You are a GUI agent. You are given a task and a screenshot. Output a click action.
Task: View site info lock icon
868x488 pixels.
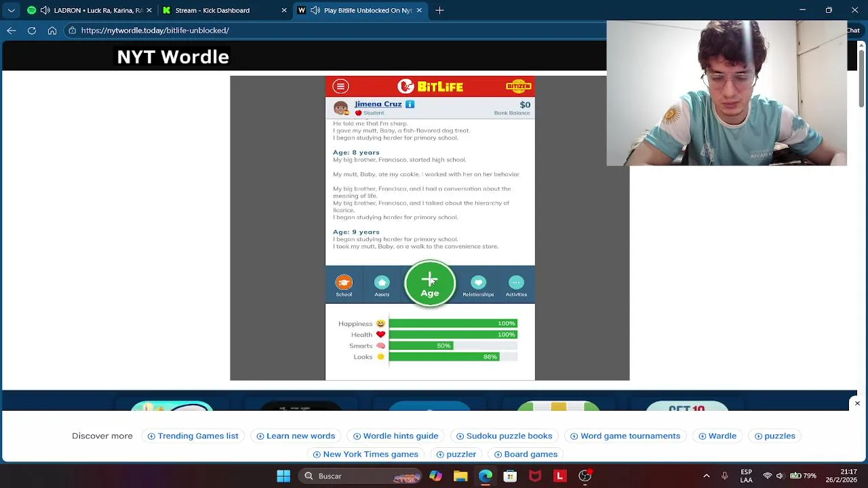[x=72, y=30]
